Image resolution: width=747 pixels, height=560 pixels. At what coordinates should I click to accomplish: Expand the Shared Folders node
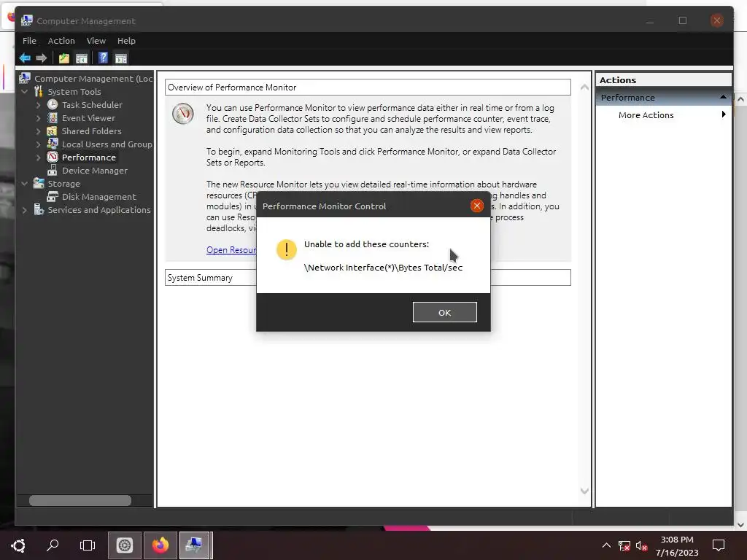(x=39, y=131)
